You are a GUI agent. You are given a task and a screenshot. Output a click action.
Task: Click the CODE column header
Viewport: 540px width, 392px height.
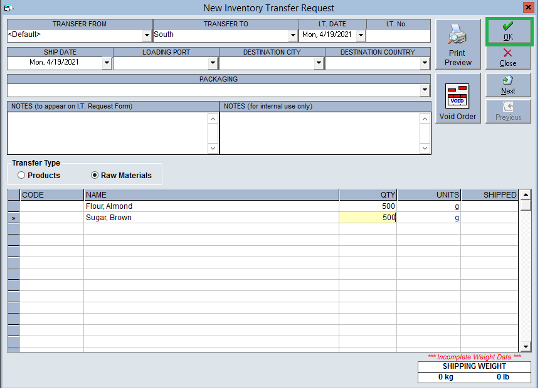[x=52, y=196]
